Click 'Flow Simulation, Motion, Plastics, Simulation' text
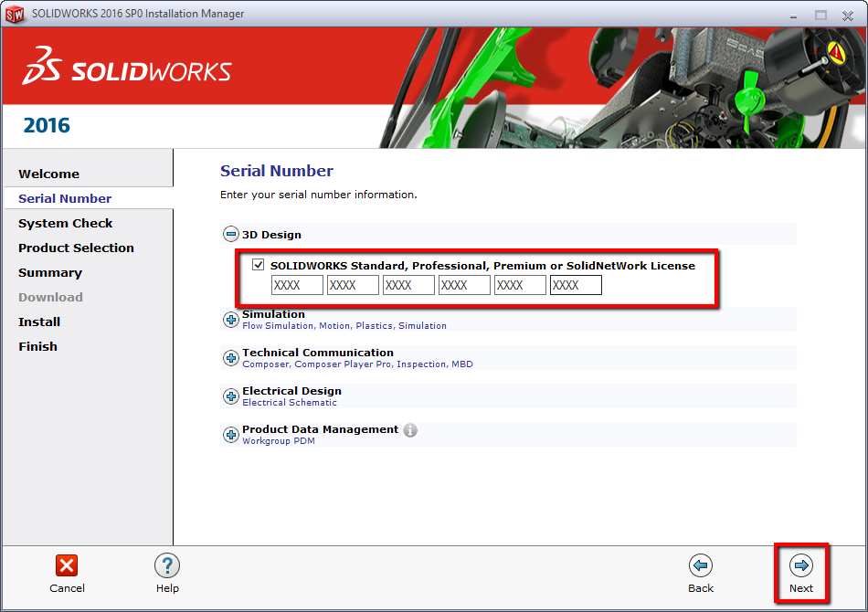The image size is (868, 612). coord(344,326)
